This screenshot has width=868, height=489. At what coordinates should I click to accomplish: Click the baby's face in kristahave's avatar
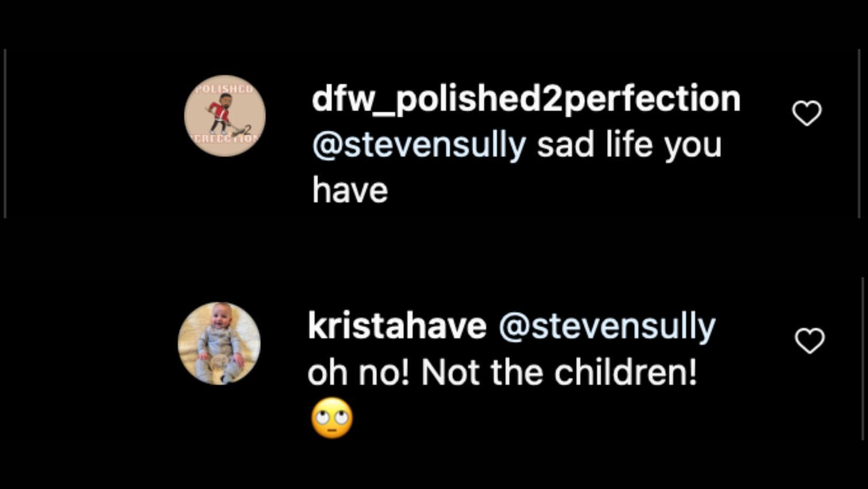[x=219, y=322]
